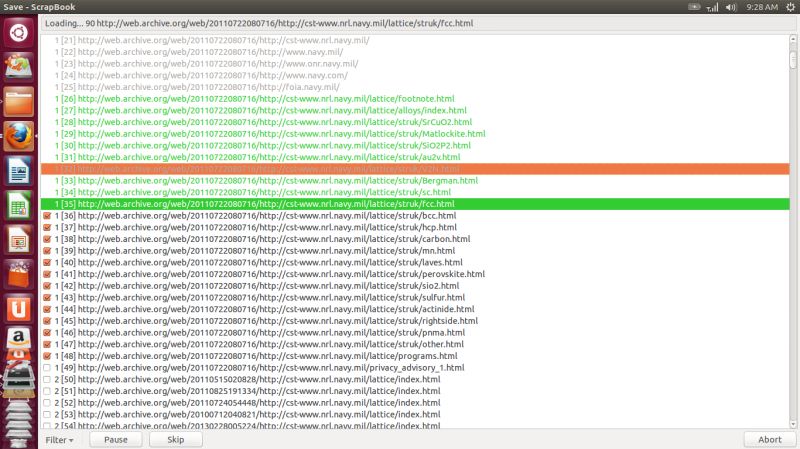Uncheck the laves.html row [40] checkbox

coord(47,263)
